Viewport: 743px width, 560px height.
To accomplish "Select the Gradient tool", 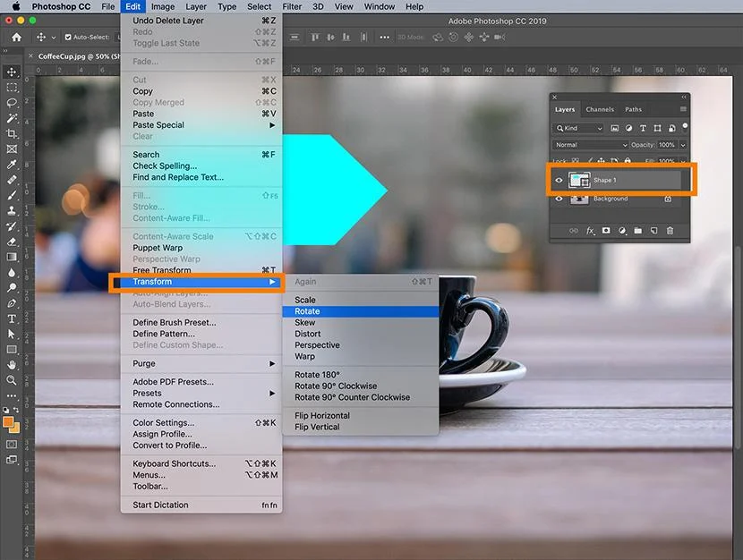I will (x=12, y=257).
